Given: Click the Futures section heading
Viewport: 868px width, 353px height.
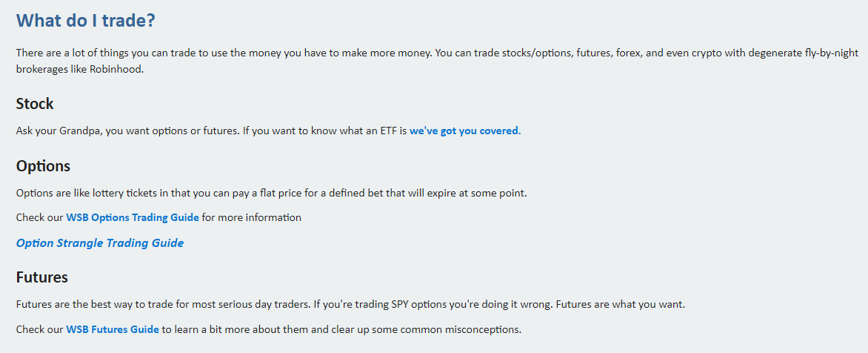Looking at the screenshot, I should (x=42, y=277).
